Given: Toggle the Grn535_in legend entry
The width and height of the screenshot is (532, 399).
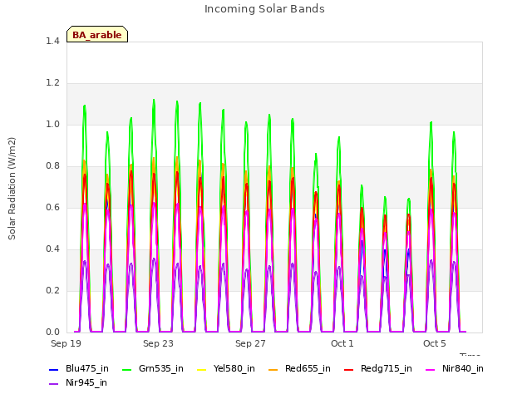Looking at the screenshot, I should [153, 368].
